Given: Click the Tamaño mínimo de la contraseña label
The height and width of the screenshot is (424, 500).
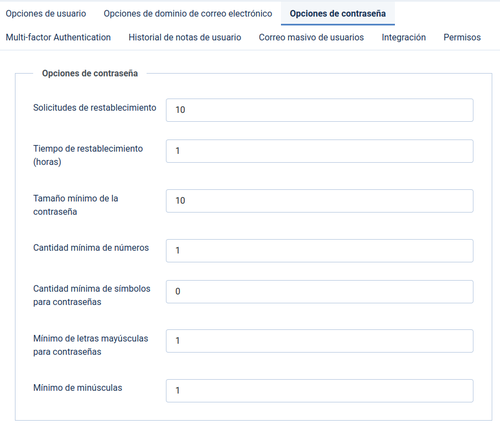Looking at the screenshot, I should pos(76,205).
